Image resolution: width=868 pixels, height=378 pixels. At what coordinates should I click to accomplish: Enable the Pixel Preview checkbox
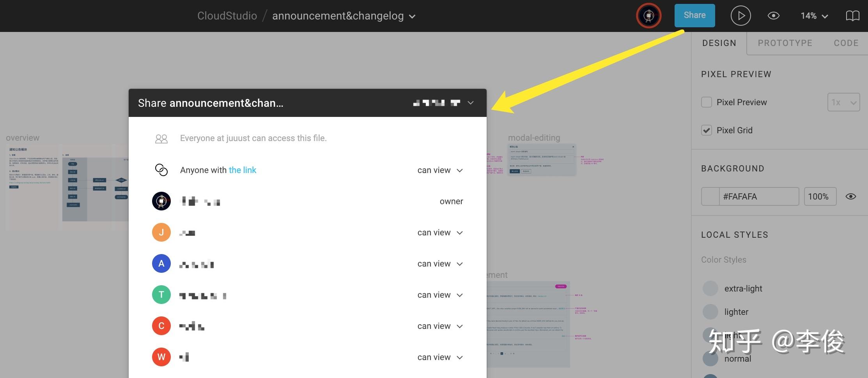[707, 102]
